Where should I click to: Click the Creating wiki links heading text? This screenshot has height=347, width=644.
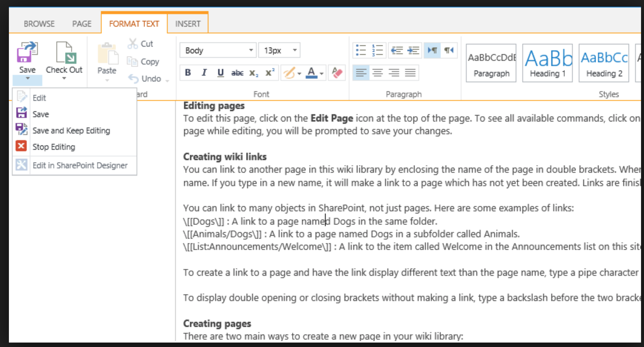(x=225, y=157)
